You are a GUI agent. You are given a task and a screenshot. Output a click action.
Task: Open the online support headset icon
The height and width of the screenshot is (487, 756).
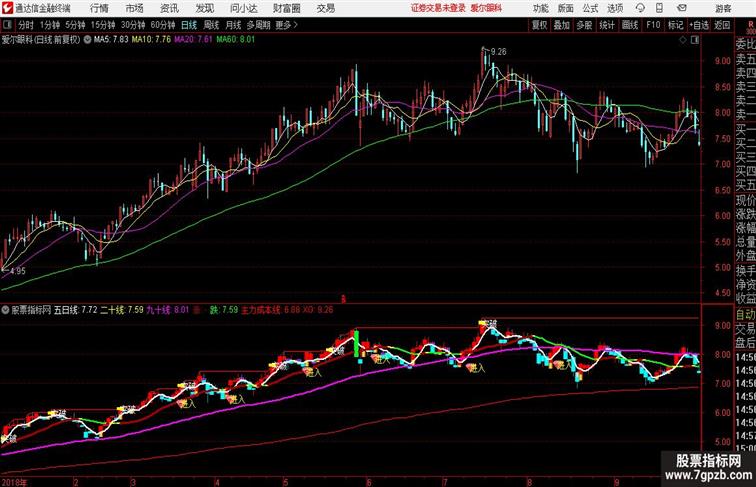[640, 8]
